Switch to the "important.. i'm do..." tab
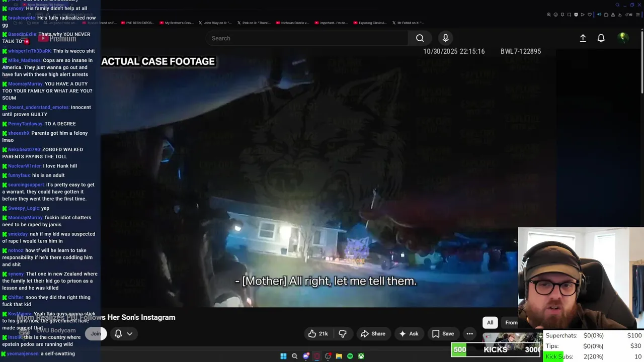The height and width of the screenshot is (362, 644). tap(332, 23)
